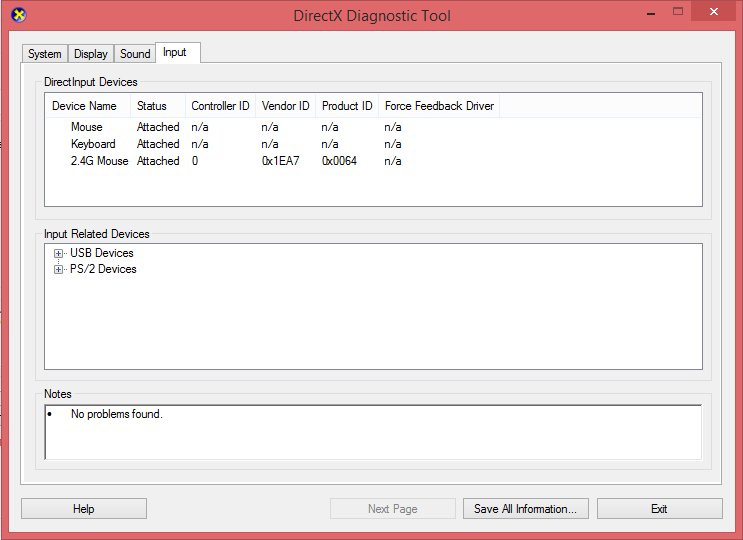Select the Keyboard device row
Image resolution: width=743 pixels, height=540 pixels.
coord(93,144)
